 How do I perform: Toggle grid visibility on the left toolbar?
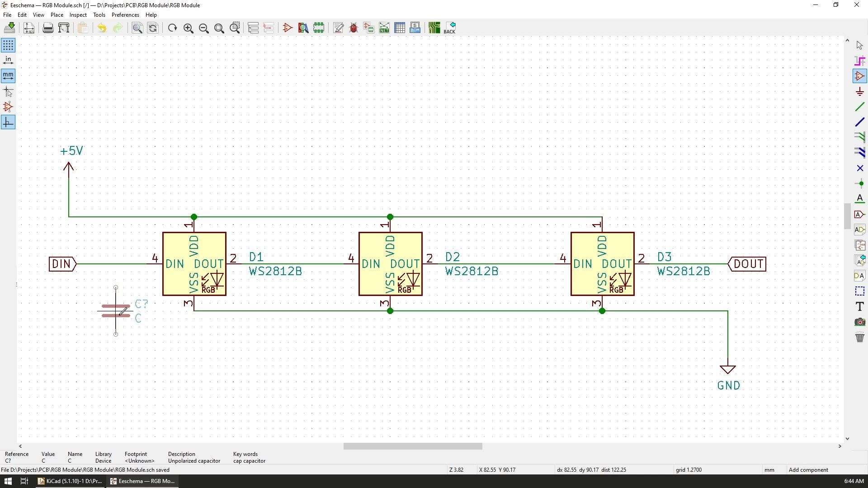(x=8, y=45)
